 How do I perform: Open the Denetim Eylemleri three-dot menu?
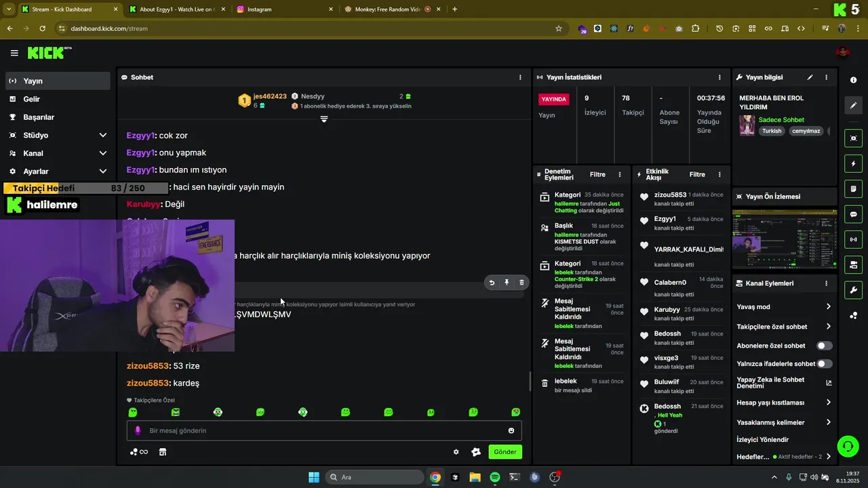pos(620,174)
